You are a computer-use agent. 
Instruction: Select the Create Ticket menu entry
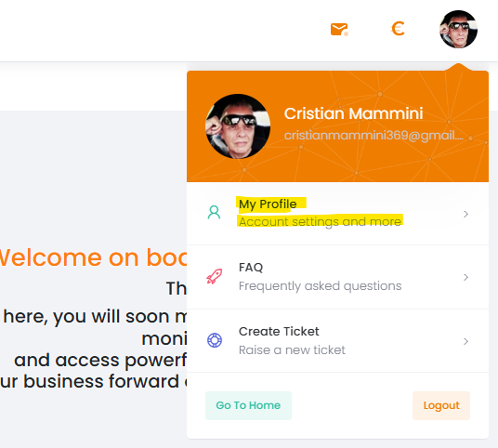(x=337, y=341)
